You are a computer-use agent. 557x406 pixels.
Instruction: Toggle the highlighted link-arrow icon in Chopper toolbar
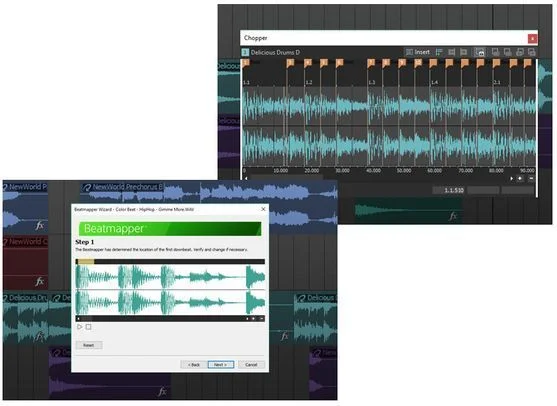click(480, 52)
